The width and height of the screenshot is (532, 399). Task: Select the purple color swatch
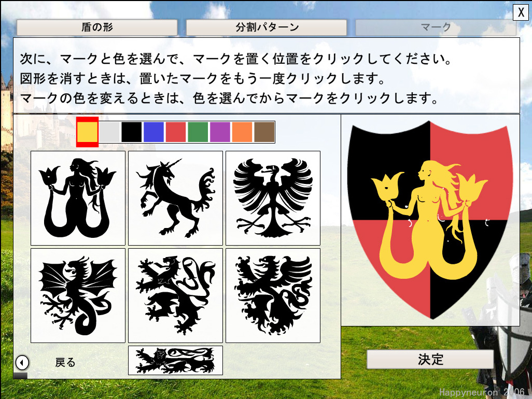click(220, 132)
